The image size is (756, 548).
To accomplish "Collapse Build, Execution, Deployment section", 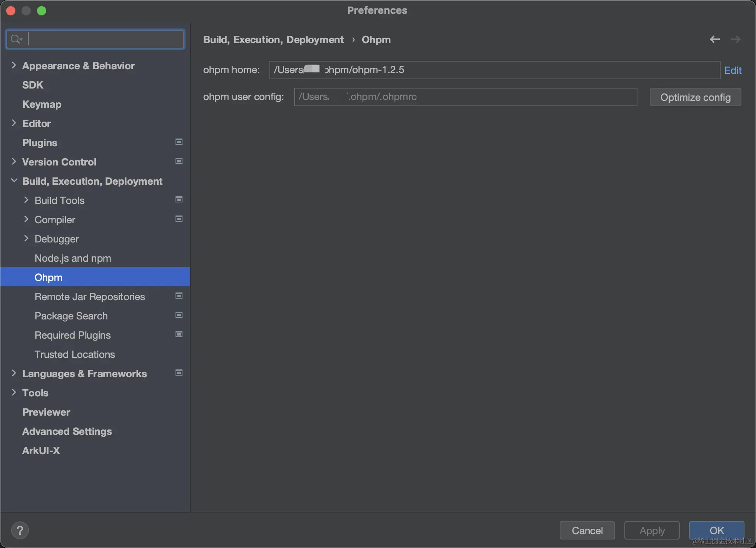I will click(14, 180).
